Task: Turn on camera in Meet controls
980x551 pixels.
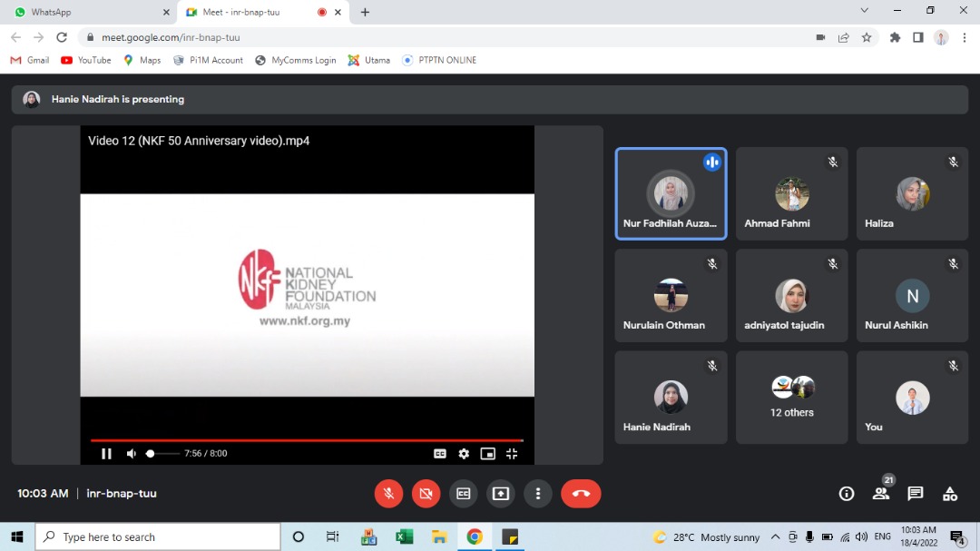Action: click(426, 494)
